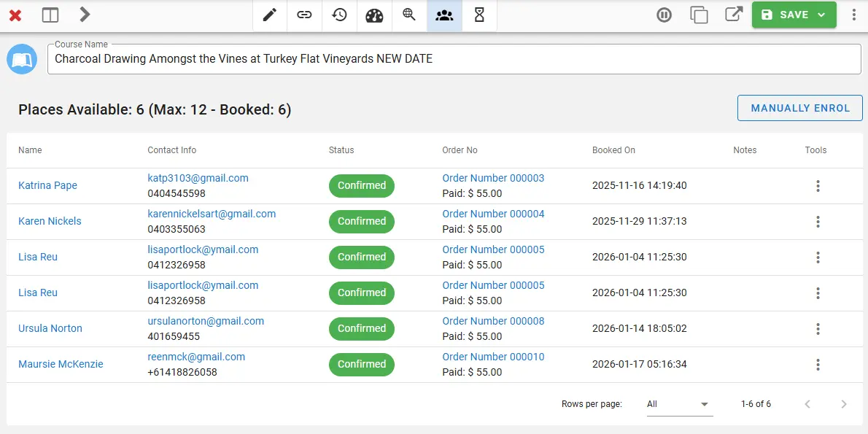The width and height of the screenshot is (868, 434).
Task: Click the globe search icon tab
Action: pos(409,15)
